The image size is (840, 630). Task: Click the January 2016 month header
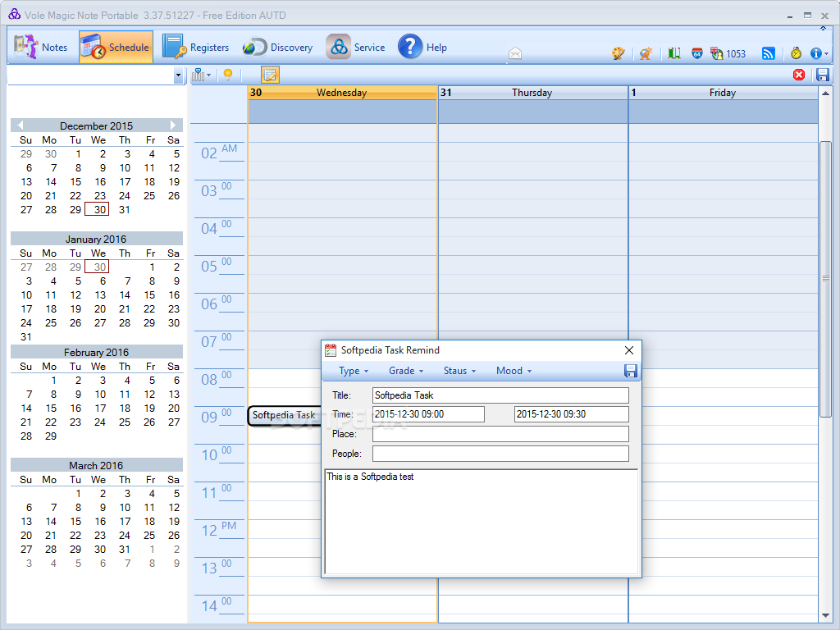pyautogui.click(x=97, y=239)
